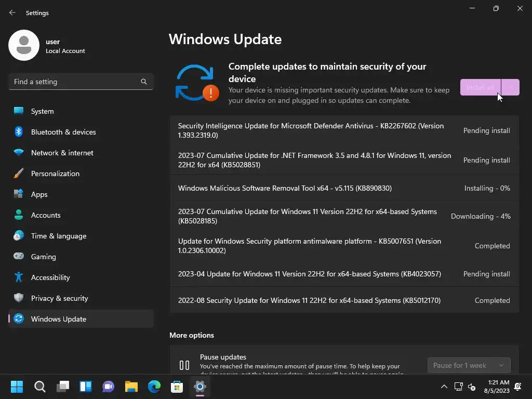Click the Settings gear on taskbar
The width and height of the screenshot is (532, 399).
tap(200, 387)
